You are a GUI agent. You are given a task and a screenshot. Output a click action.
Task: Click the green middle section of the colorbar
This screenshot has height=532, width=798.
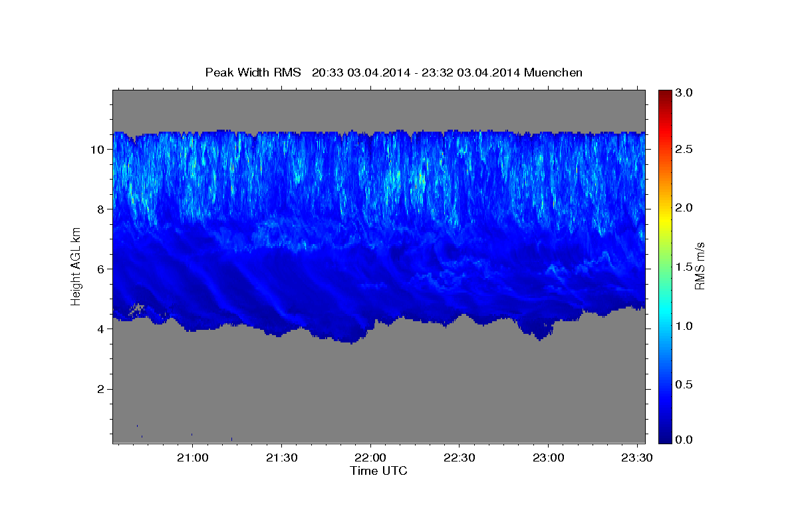(x=664, y=266)
